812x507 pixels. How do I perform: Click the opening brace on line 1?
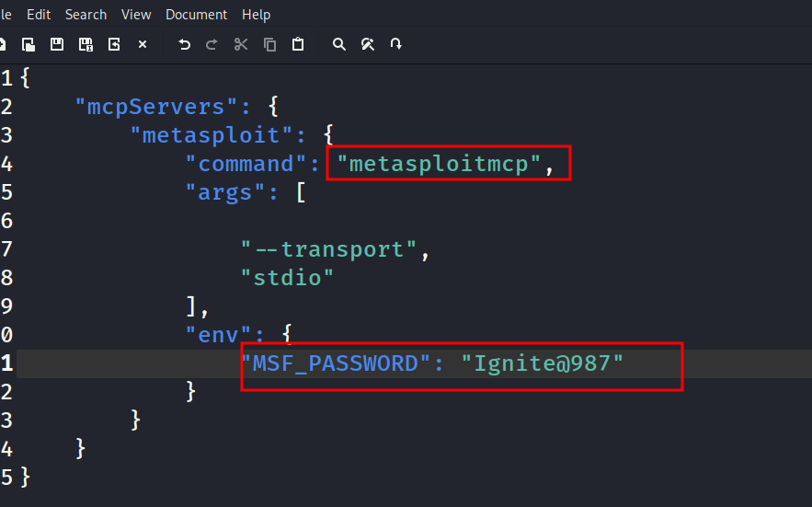(x=25, y=78)
